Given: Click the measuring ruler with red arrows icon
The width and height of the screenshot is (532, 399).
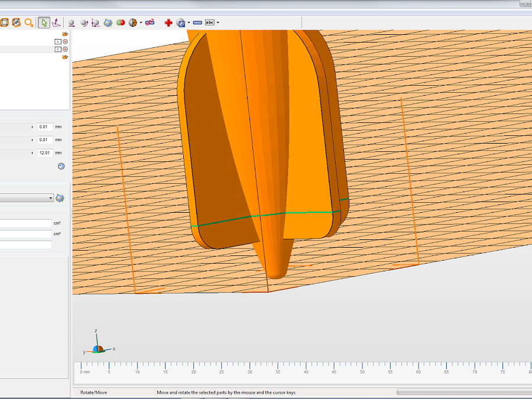Looking at the screenshot, I should 150,22.
